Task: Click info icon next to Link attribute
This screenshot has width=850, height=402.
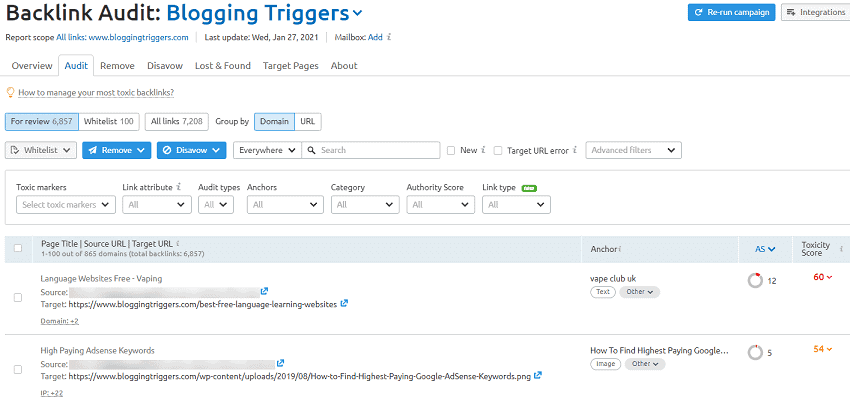Action: [179, 187]
